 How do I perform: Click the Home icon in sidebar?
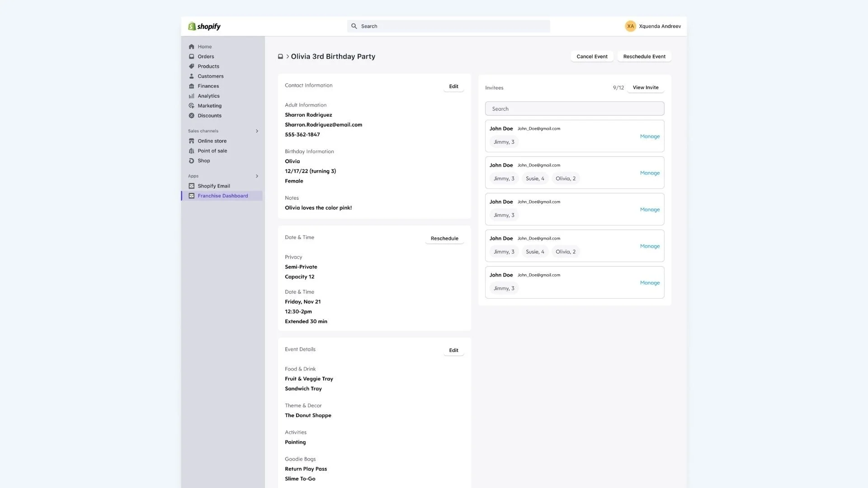coord(191,47)
